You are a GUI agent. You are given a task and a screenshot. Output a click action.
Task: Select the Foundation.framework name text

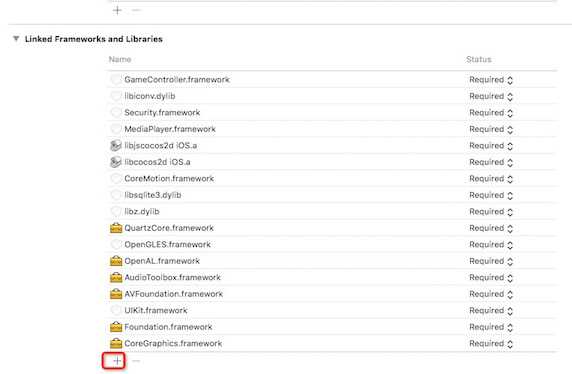tap(168, 327)
